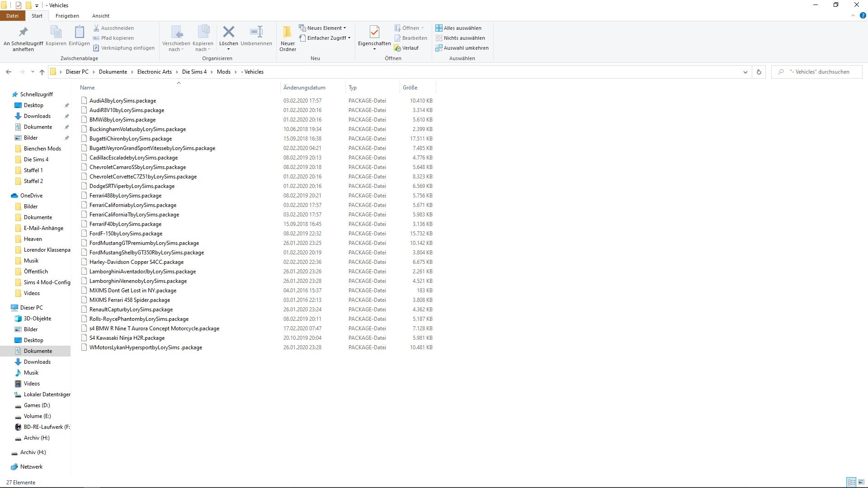
Task: Click Electronic Arts in breadcrumb
Action: 155,72
